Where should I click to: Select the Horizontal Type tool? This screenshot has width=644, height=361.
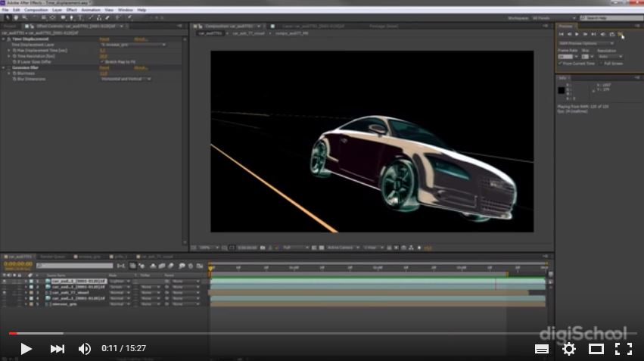[x=80, y=18]
